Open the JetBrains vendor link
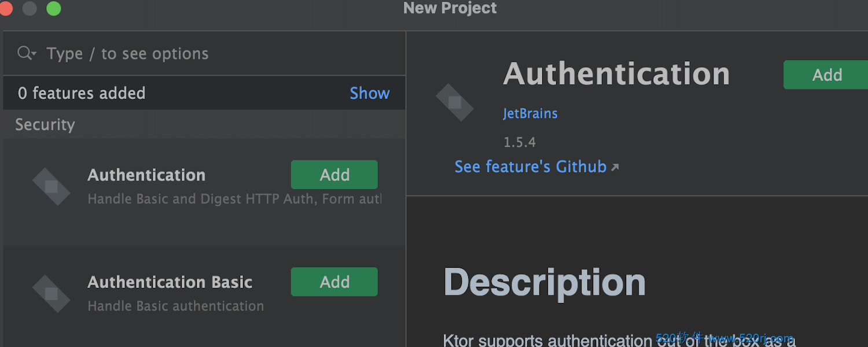The image size is (868, 347). pos(530,113)
